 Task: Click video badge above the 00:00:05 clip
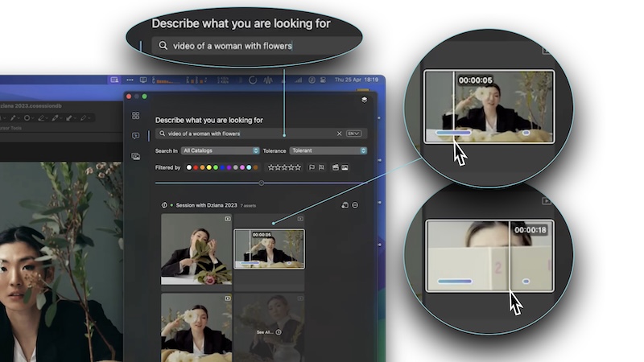300,219
